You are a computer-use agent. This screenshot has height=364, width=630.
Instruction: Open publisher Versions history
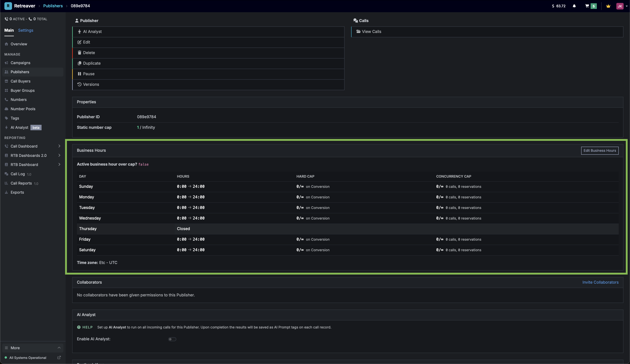coord(208,85)
